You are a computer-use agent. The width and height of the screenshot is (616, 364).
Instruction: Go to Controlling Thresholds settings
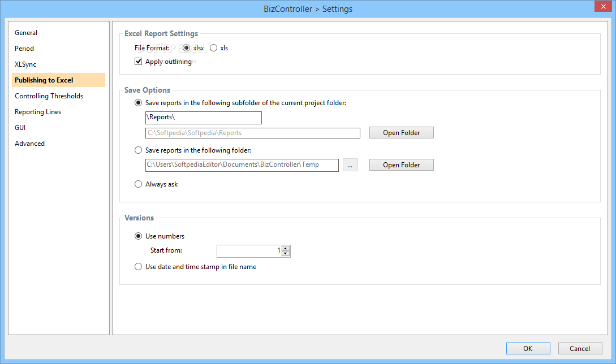(58, 96)
